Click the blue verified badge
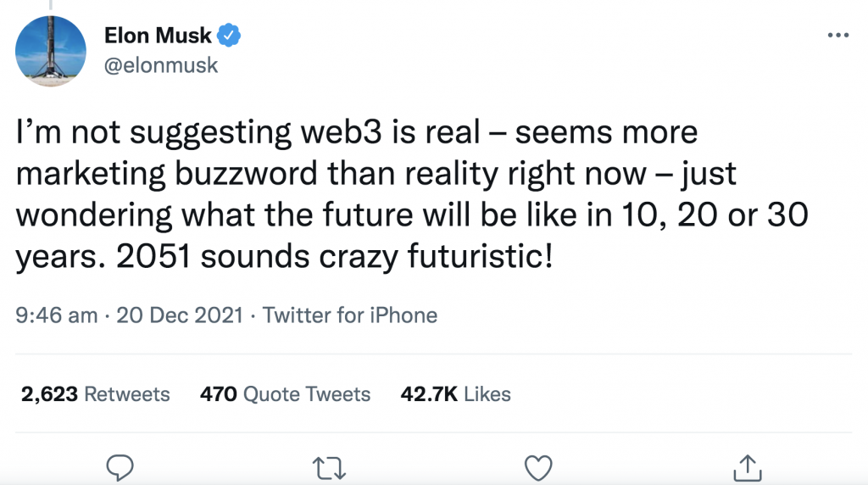Image resolution: width=868 pixels, height=485 pixels. pyautogui.click(x=230, y=36)
